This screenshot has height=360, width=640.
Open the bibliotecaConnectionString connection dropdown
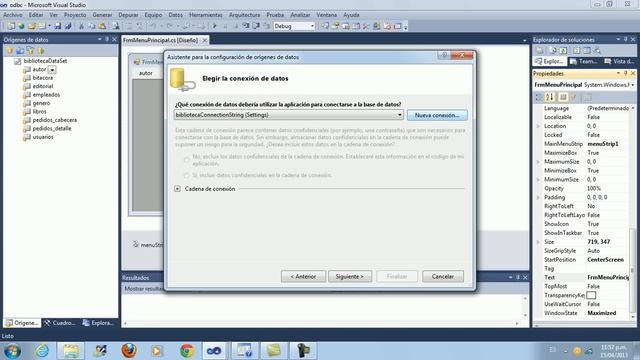pos(400,115)
